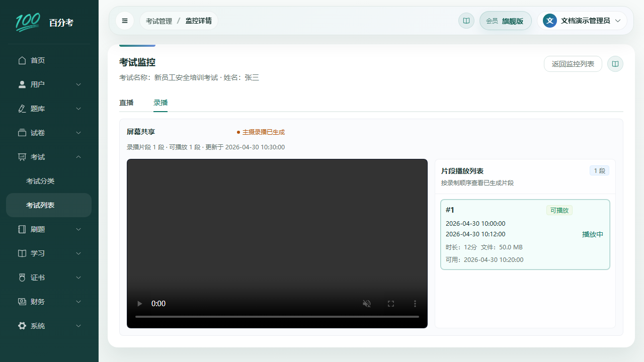
Task: Expand the 证书 menu chevron
Action: coord(78,278)
